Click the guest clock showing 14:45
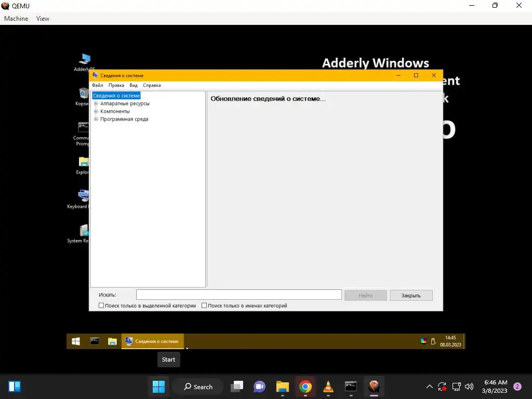Image resolution: width=532 pixels, height=399 pixels. click(x=450, y=341)
